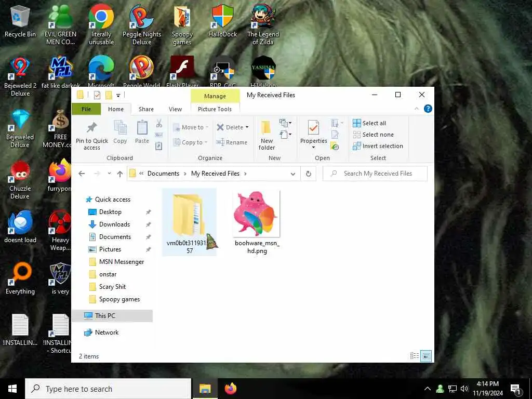Show hidden system tray icons
532x399 pixels.
click(428, 389)
